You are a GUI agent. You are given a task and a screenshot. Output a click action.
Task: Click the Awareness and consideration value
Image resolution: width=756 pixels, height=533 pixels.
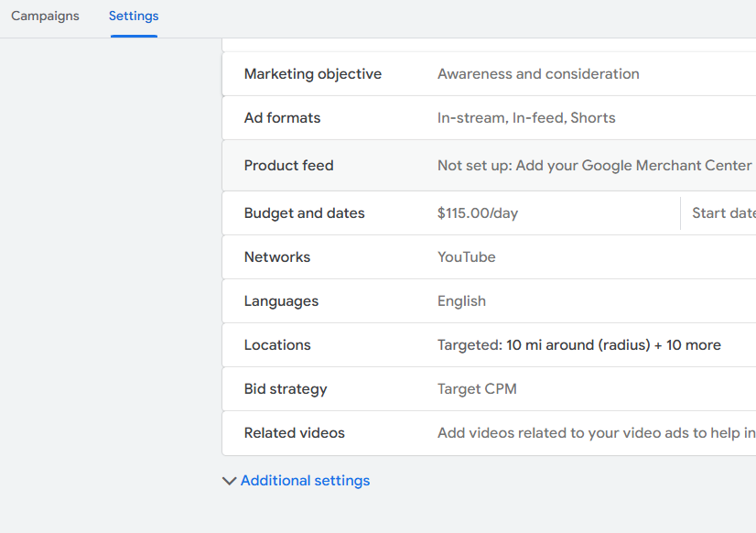click(538, 74)
